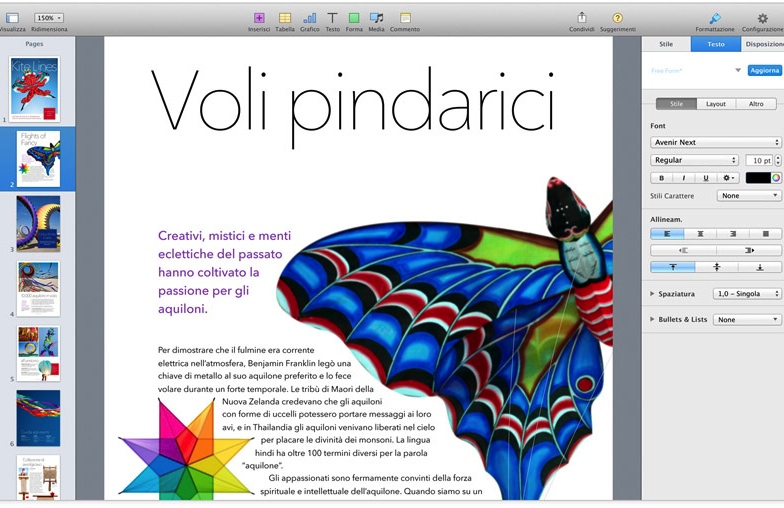Insert a table with Tabella icon
This screenshot has height=508, width=784.
point(284,18)
